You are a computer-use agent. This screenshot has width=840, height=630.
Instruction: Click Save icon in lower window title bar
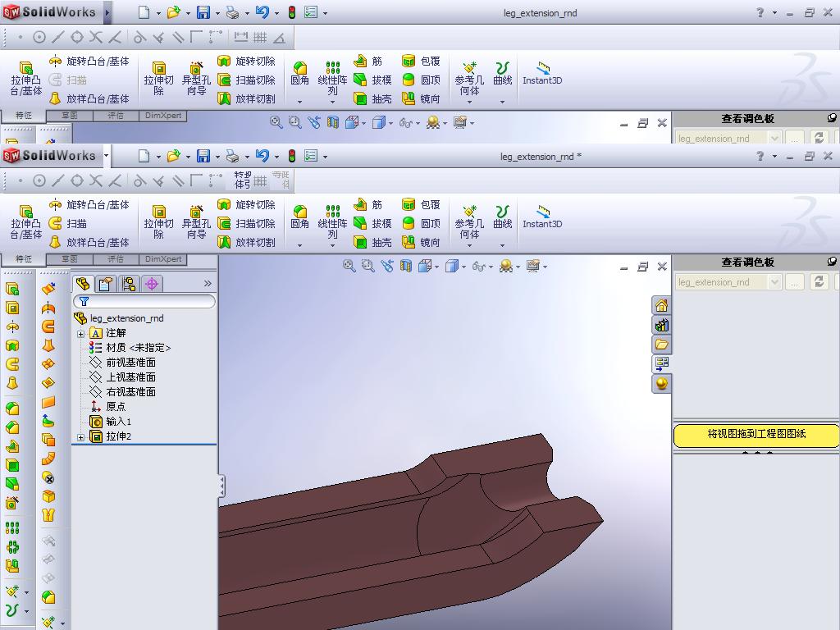coord(203,156)
